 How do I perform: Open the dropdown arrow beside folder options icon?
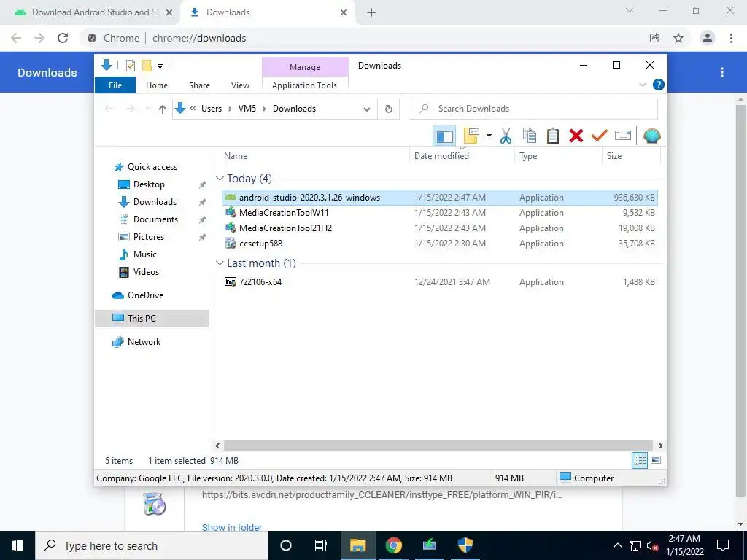pos(489,136)
